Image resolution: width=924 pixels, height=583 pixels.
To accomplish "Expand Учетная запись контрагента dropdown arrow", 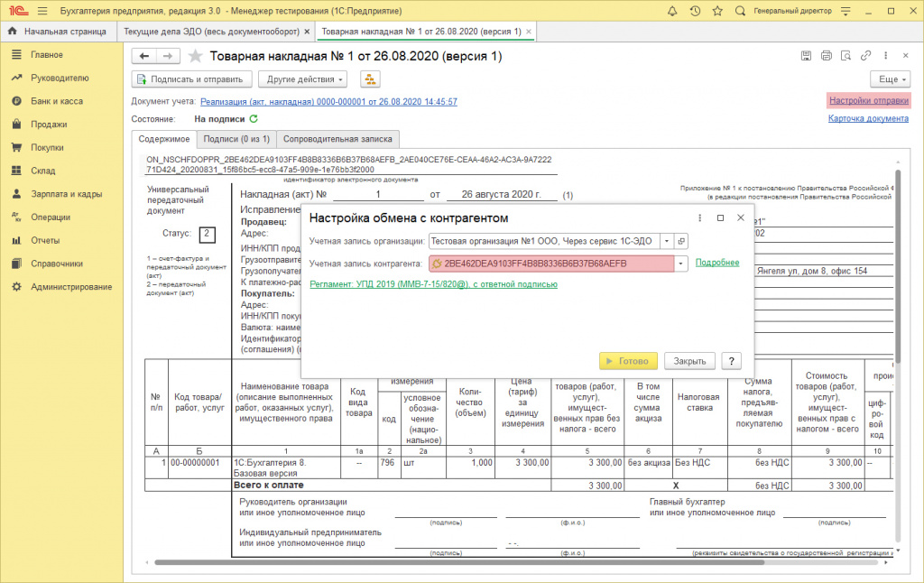I will (x=681, y=264).
